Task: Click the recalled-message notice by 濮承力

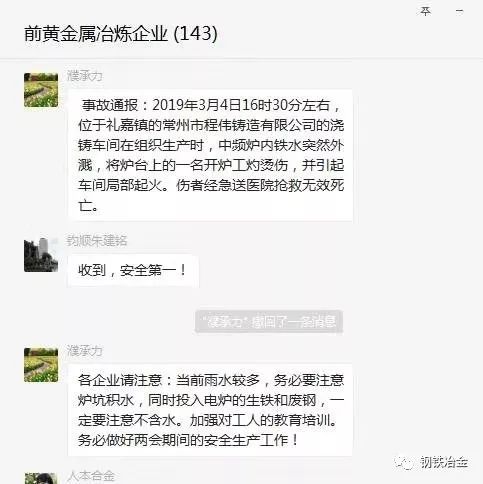Action: (269, 321)
